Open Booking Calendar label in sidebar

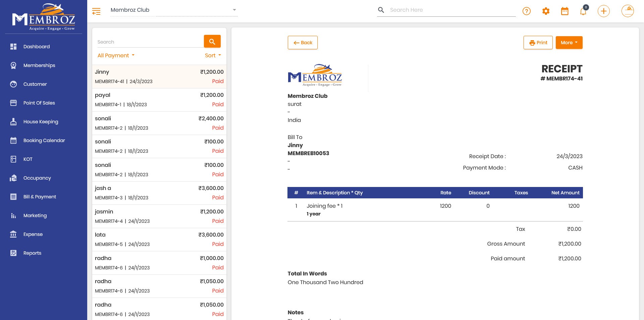tap(44, 140)
